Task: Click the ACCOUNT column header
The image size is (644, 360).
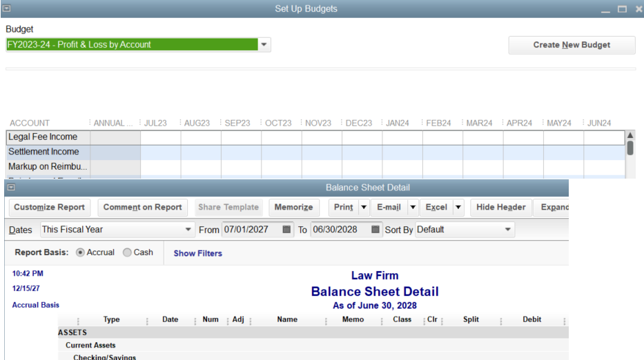Action: point(30,123)
